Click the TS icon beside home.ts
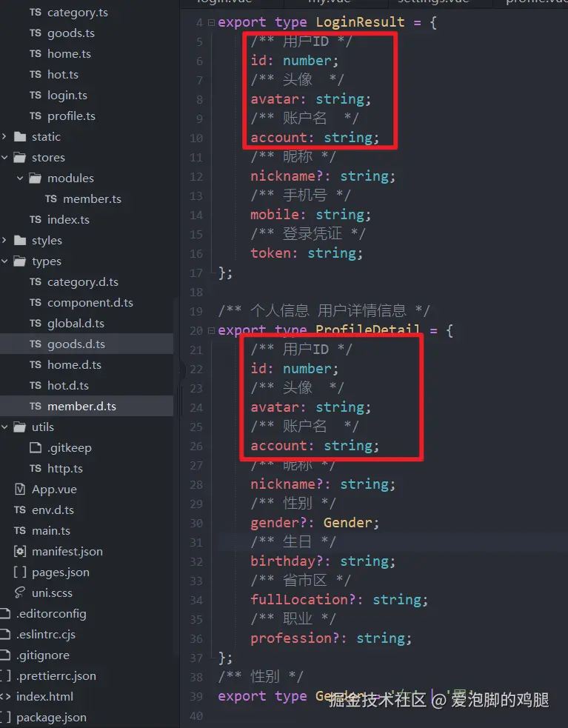The height and width of the screenshot is (728, 568). [36, 54]
